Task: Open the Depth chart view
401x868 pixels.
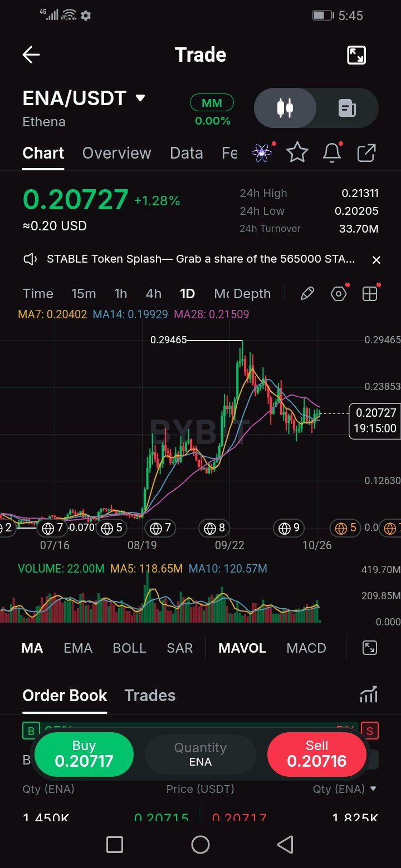Action: coord(252,294)
